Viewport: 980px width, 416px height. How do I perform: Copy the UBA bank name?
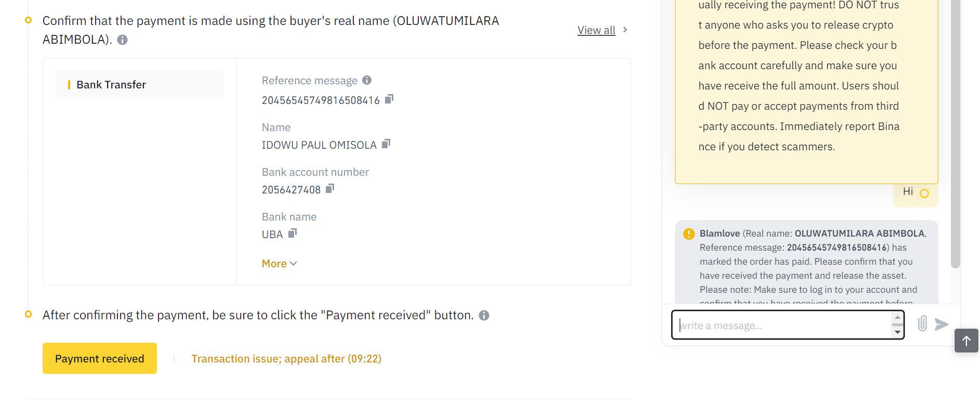pyautogui.click(x=293, y=233)
